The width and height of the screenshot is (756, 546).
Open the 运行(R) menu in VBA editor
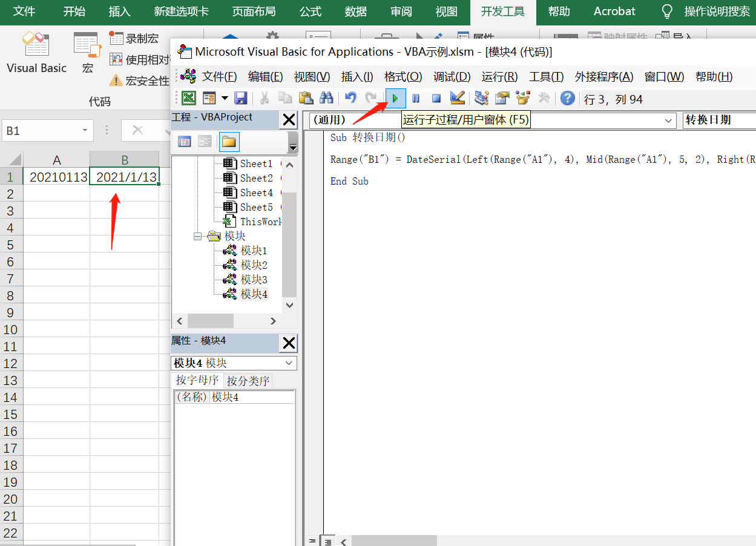click(x=499, y=77)
